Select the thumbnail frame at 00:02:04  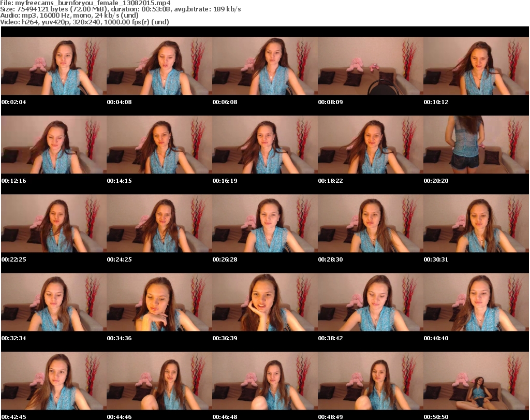pos(54,66)
